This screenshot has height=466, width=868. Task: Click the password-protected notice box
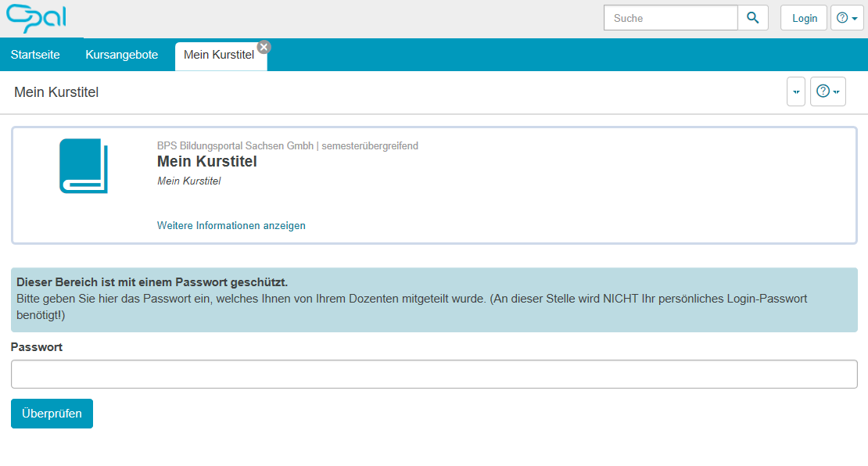click(434, 299)
